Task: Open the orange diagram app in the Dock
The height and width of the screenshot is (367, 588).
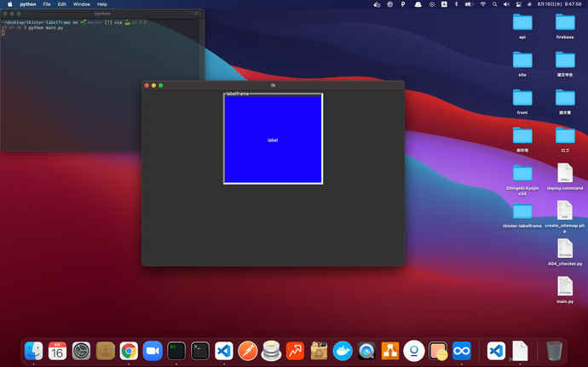Action: [390, 352]
